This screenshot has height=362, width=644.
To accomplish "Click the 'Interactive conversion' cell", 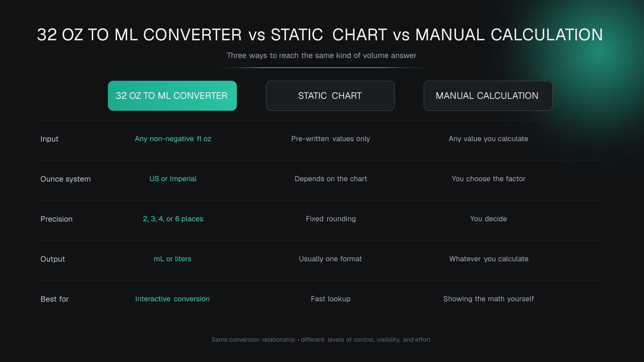I will (x=172, y=299).
